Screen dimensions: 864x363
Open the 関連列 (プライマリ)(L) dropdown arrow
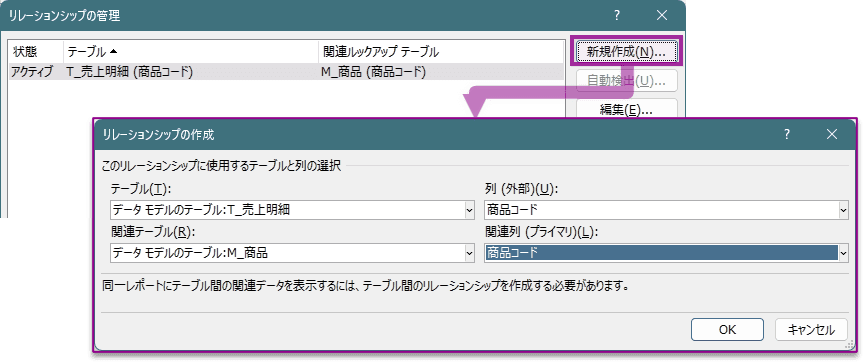pos(843,253)
